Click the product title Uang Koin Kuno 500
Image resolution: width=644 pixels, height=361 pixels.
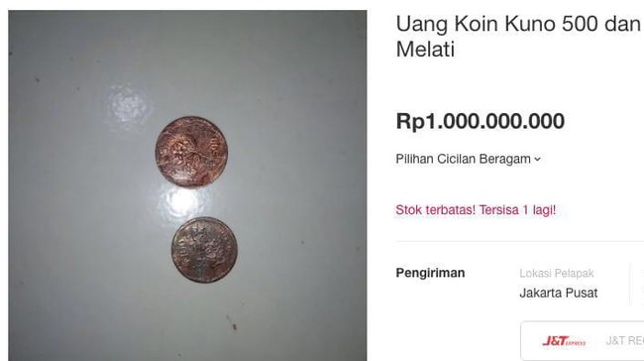519,36
